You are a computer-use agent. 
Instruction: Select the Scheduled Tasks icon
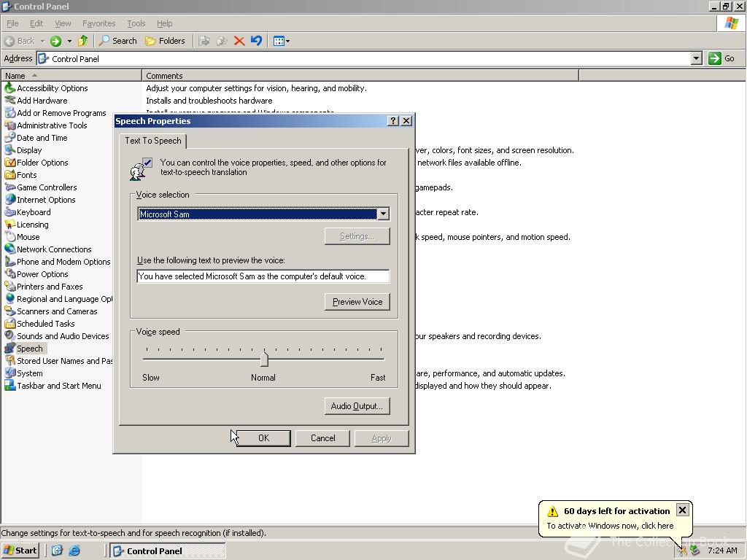pyautogui.click(x=10, y=323)
